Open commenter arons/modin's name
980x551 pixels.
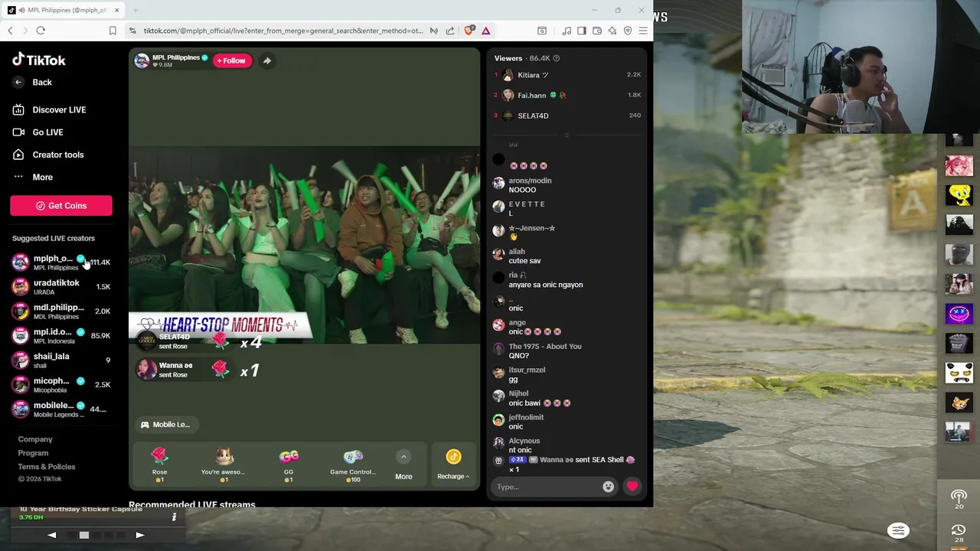(x=530, y=181)
